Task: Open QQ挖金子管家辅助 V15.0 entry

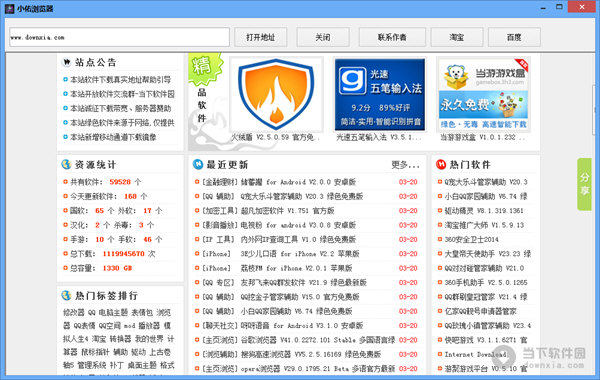Action: 300,297
